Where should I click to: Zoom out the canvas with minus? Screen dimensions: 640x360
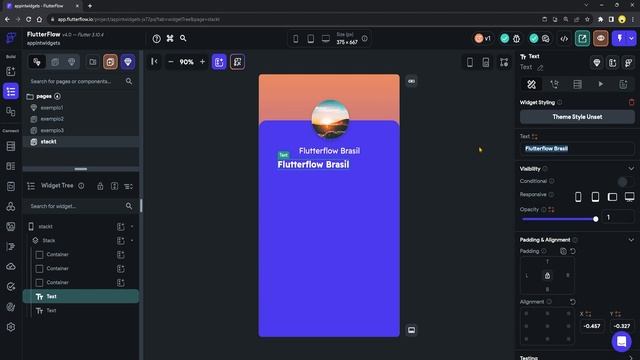(171, 62)
